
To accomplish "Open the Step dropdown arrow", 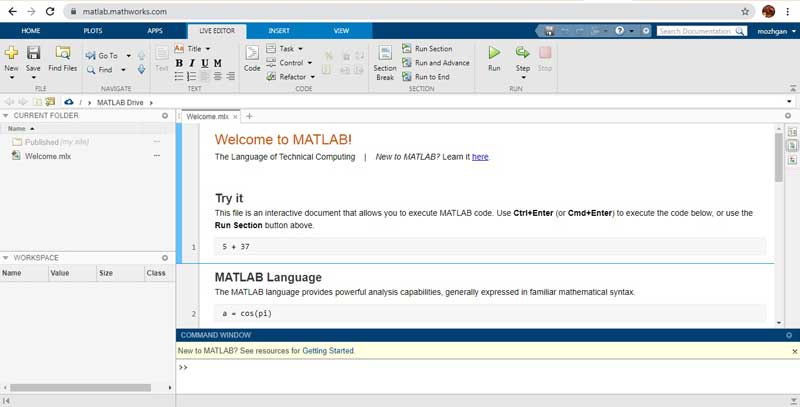I will point(523,78).
